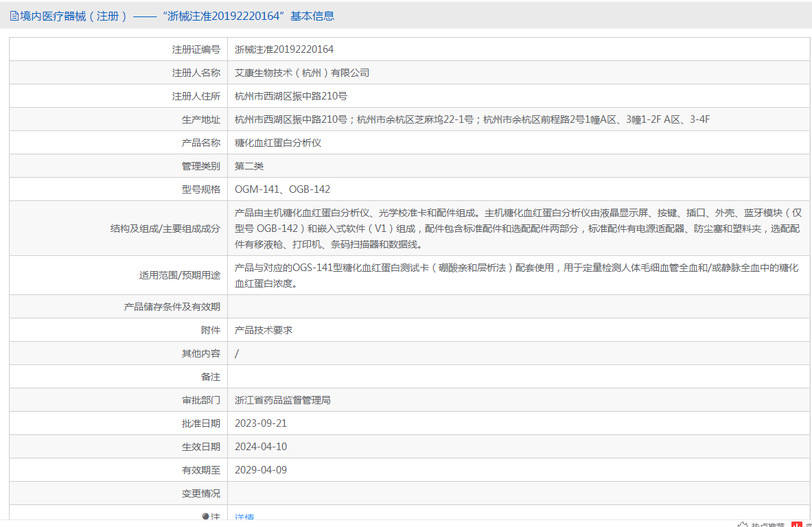
Task: Click the 热点推荐 icon at bottom right
Action: (x=742, y=525)
